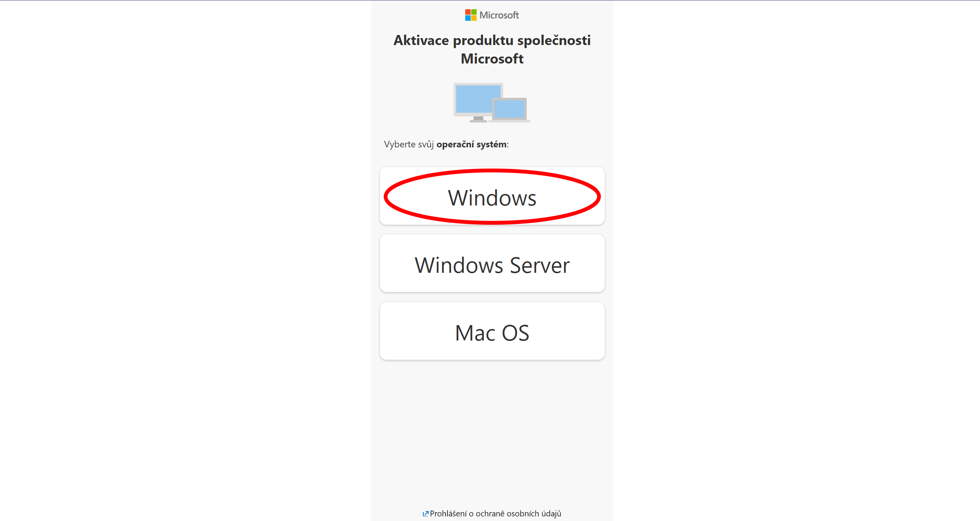Click the word Server on the second option
This screenshot has height=521, width=980.
[x=539, y=265]
